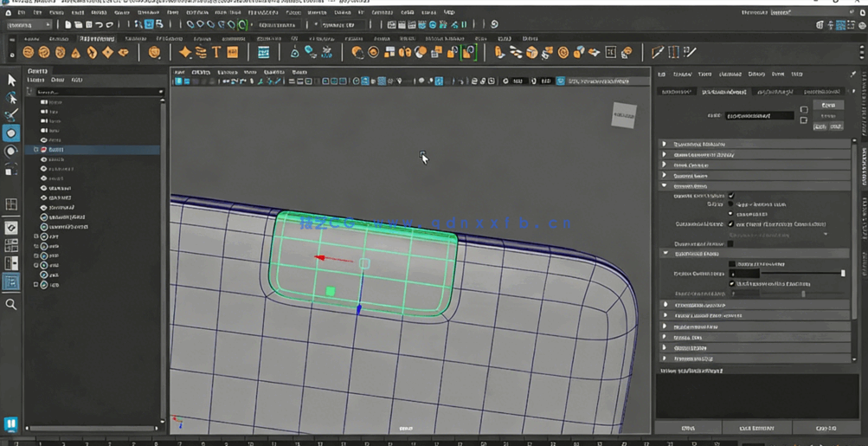Toggle the checkbox below the division slider
The height and width of the screenshot is (446, 868).
[731, 284]
